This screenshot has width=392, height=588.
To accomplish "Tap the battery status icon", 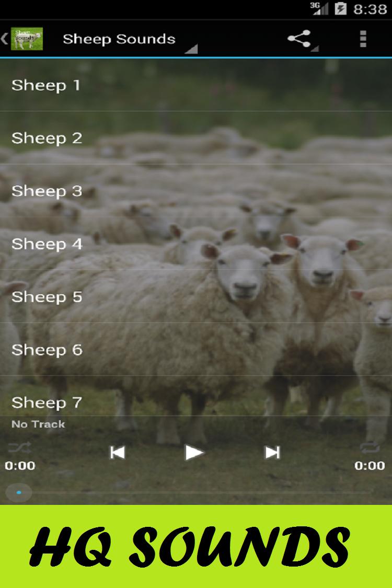I will click(x=340, y=9).
